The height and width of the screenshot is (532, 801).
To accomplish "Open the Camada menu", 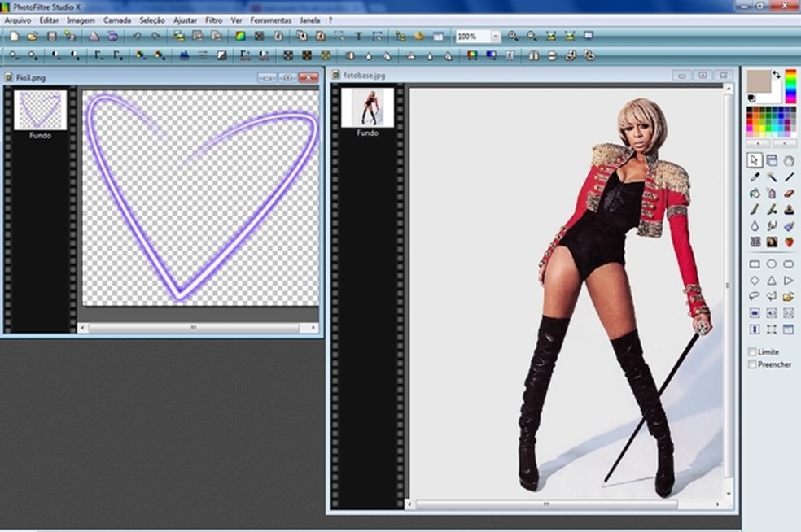I will click(x=117, y=20).
